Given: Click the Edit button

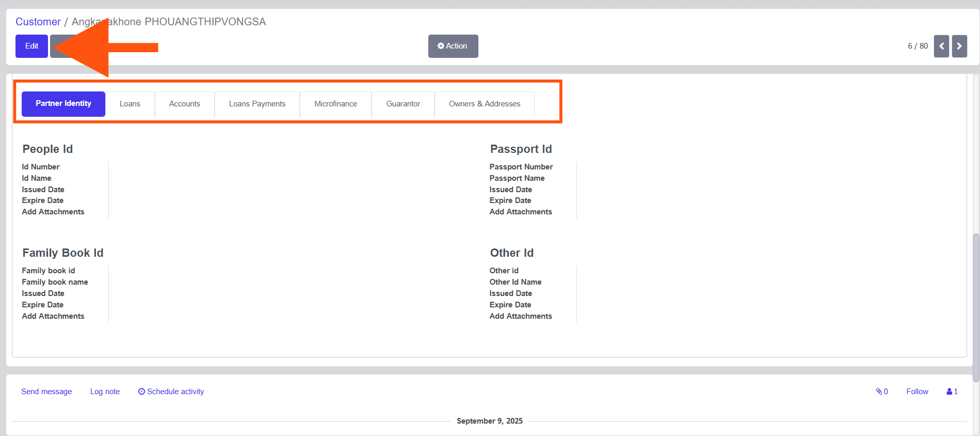Looking at the screenshot, I should (x=31, y=46).
